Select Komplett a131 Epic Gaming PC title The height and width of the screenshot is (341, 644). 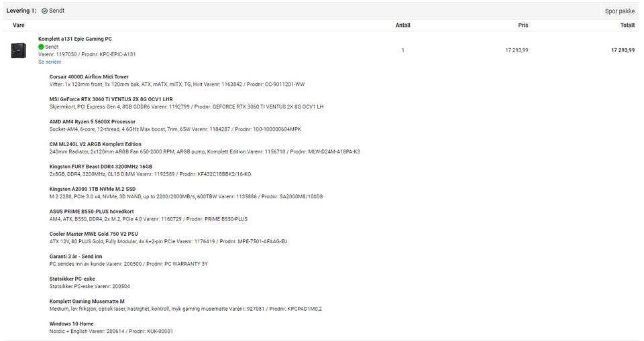[75, 39]
